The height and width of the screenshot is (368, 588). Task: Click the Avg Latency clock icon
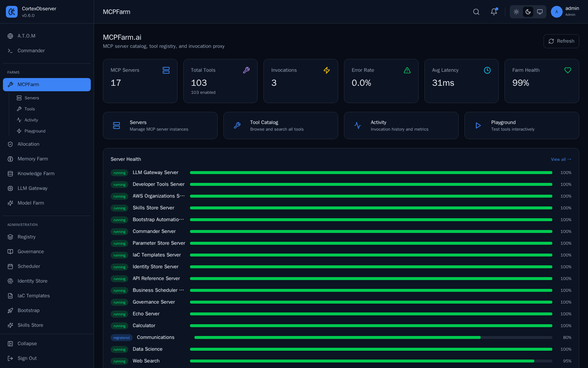point(487,70)
